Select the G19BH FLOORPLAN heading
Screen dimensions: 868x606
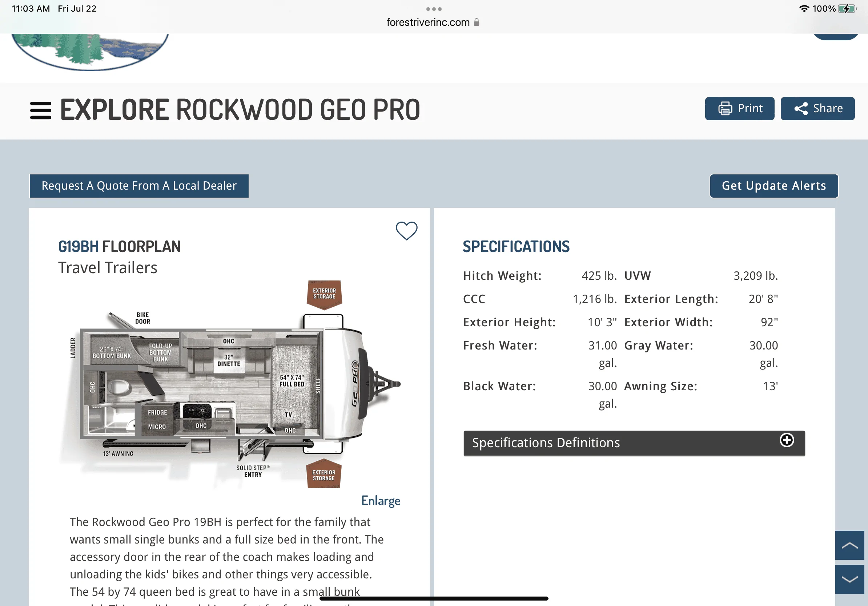(120, 246)
